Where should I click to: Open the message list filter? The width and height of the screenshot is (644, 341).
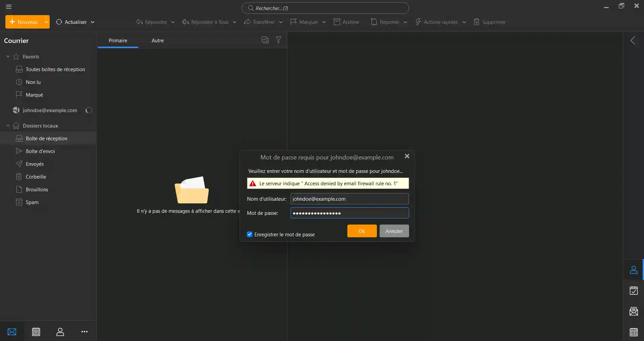[279, 40]
